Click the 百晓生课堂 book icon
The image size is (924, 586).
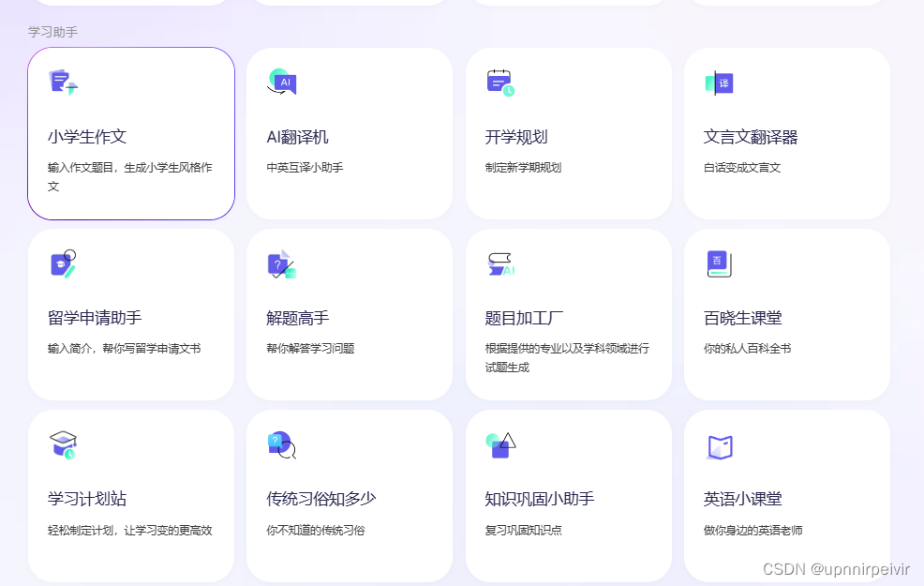point(719,263)
